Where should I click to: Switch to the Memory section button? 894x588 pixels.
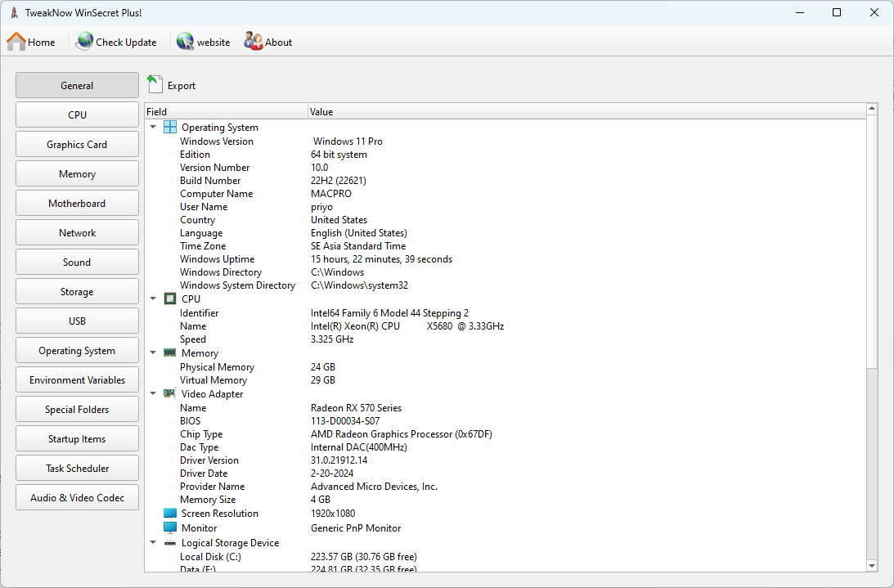click(x=77, y=173)
